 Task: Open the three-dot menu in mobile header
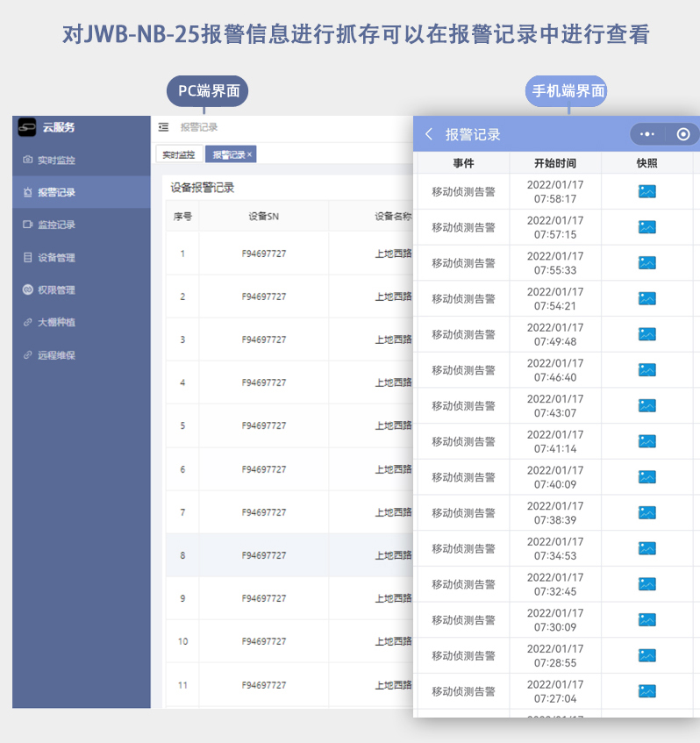point(646,134)
